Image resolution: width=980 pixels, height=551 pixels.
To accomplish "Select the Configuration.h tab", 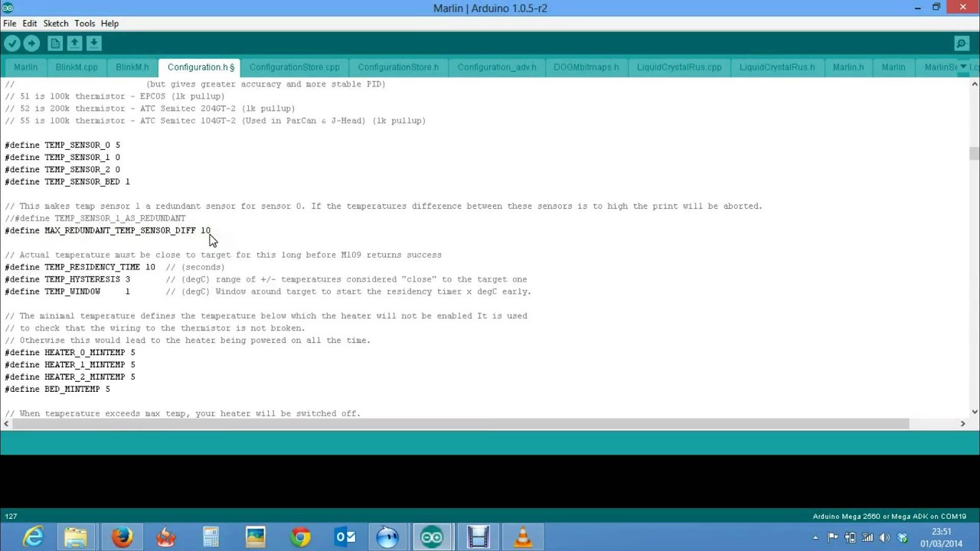I will [201, 67].
